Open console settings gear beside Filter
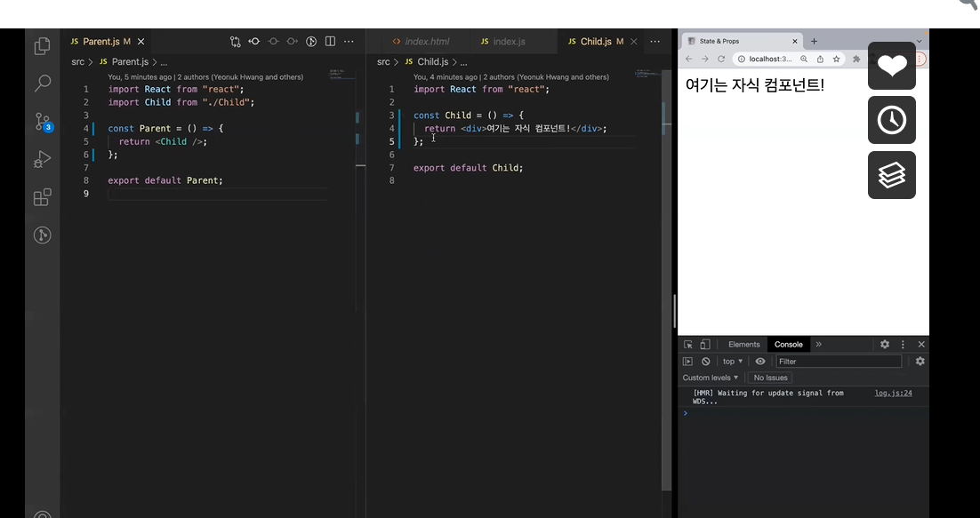 (x=920, y=362)
